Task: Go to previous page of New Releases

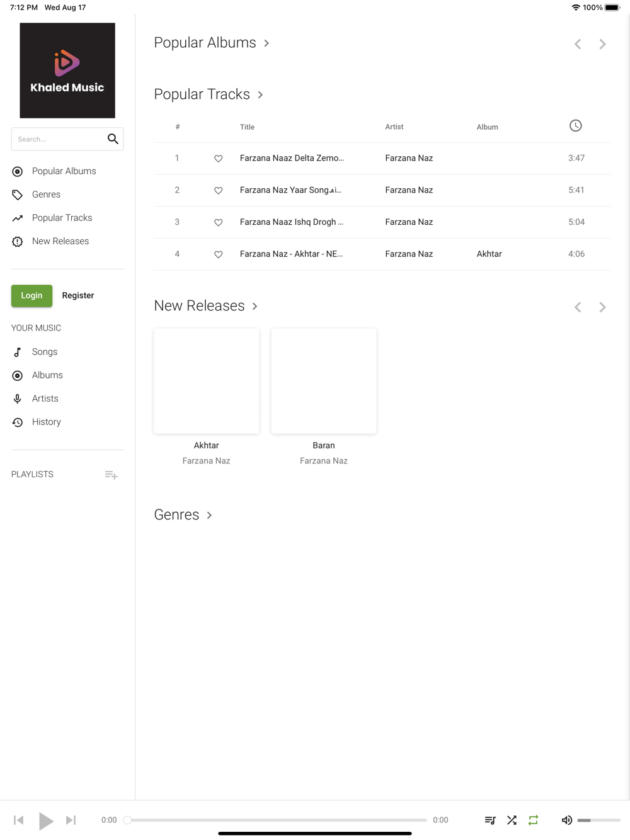Action: [x=578, y=307]
